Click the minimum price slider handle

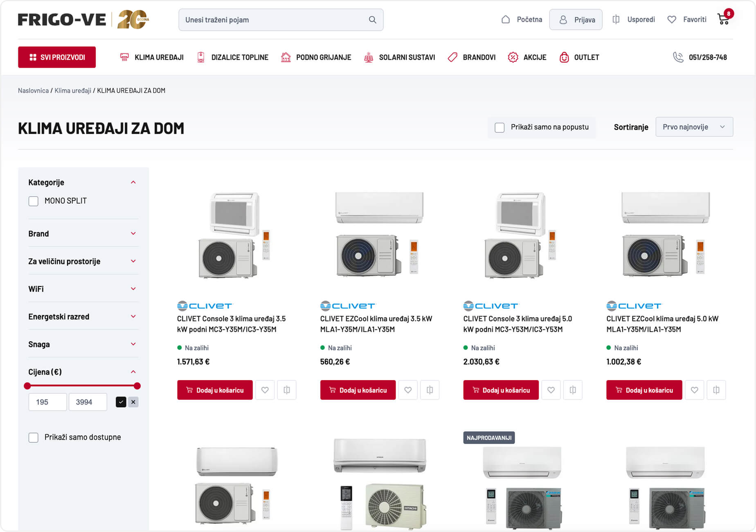(x=27, y=386)
